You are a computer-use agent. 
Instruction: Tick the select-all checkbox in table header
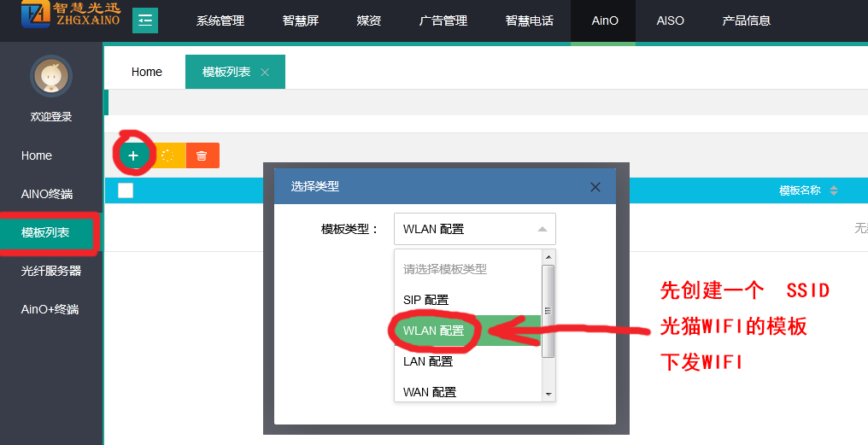(126, 190)
